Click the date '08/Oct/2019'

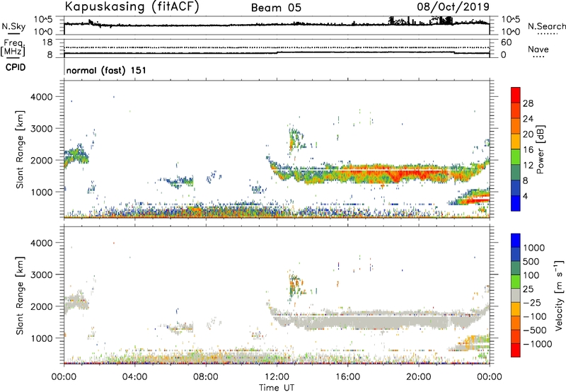[x=454, y=7]
